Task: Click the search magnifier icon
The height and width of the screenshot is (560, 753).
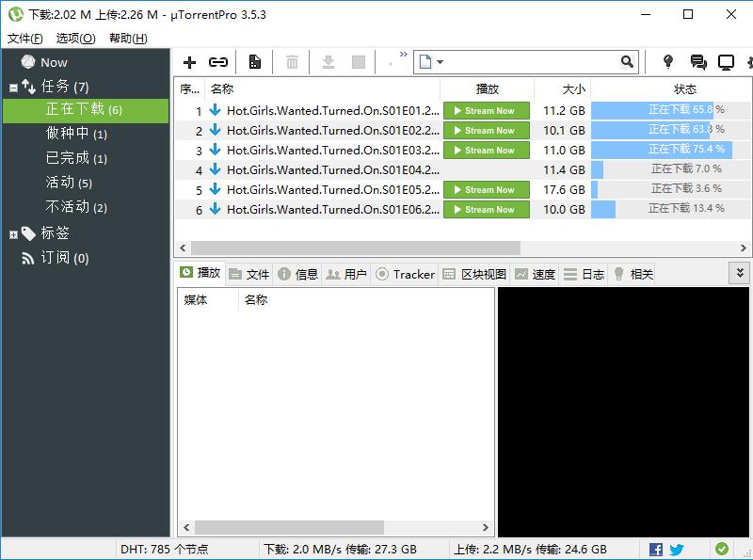Action: (627, 61)
